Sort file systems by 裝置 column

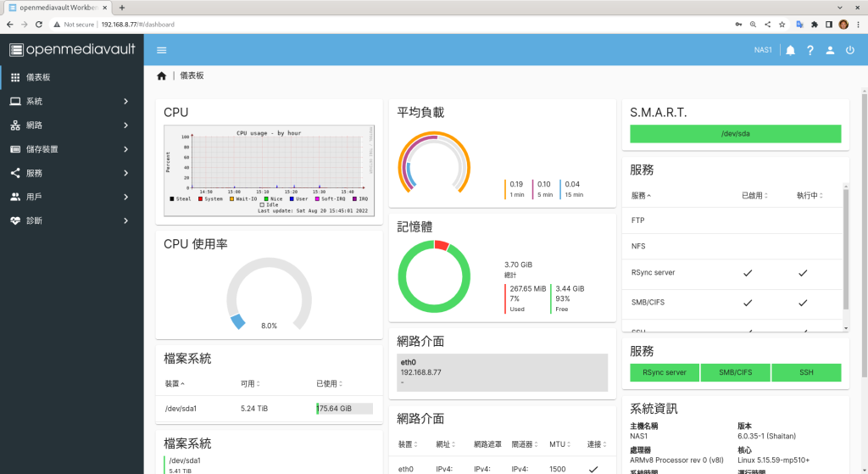tap(175, 384)
